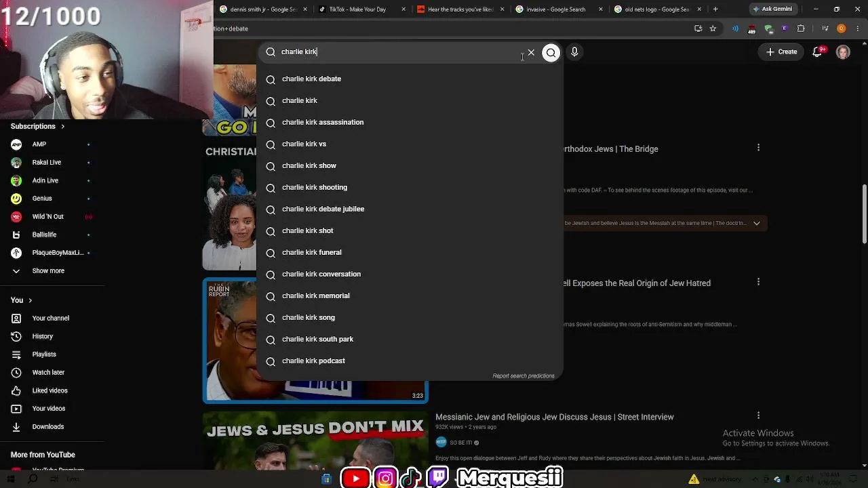Open 'Messianic Jew and Religious Jew Discuss Jesus' video
Image resolution: width=868 pixels, height=488 pixels.
click(x=555, y=417)
